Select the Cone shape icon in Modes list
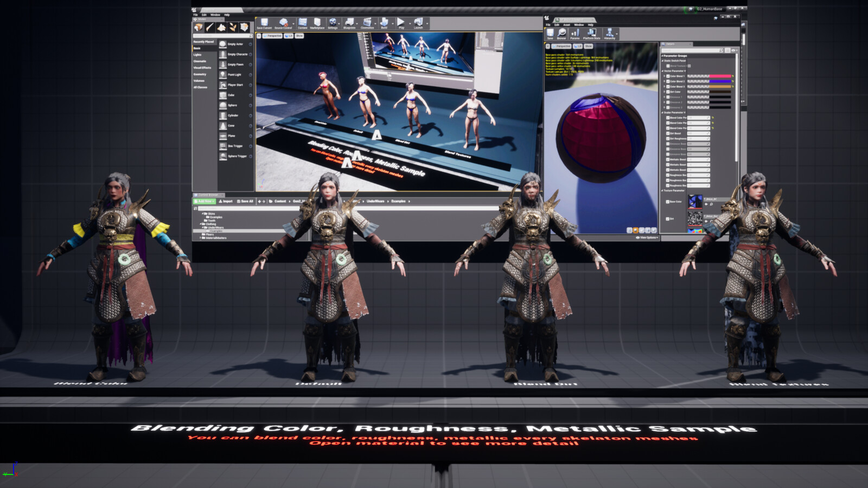Image resolution: width=868 pixels, height=488 pixels. tap(223, 126)
